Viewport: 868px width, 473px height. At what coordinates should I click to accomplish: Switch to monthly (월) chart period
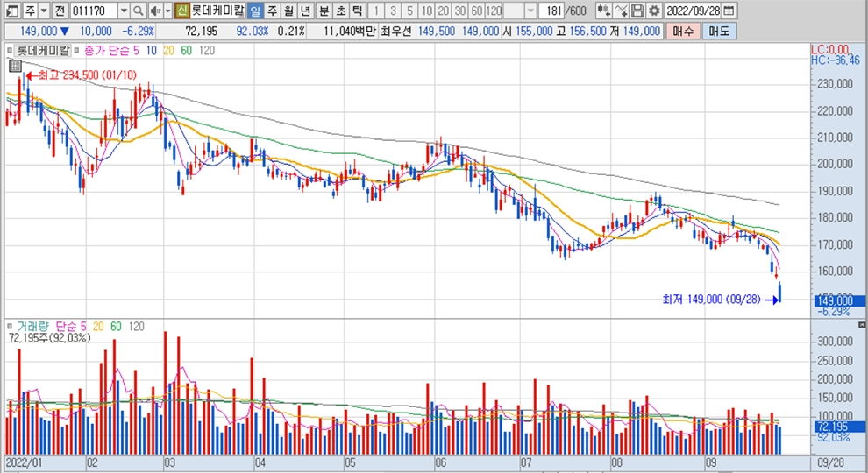[288, 11]
